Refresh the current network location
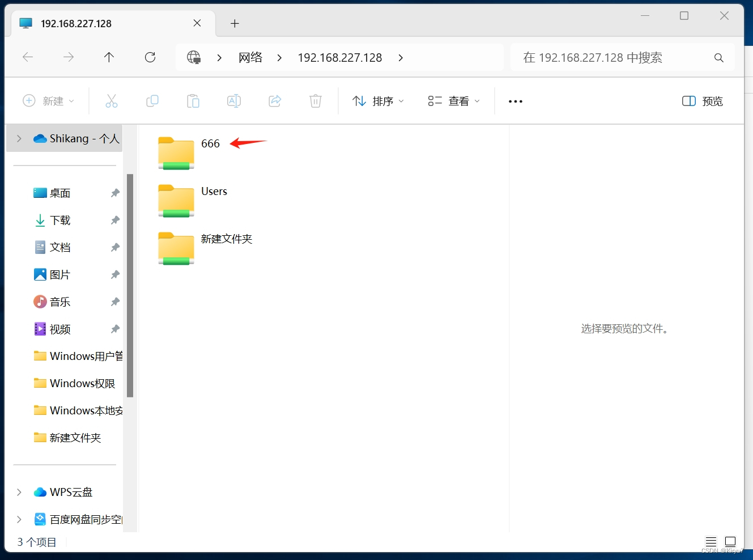753x560 pixels. [x=150, y=57]
